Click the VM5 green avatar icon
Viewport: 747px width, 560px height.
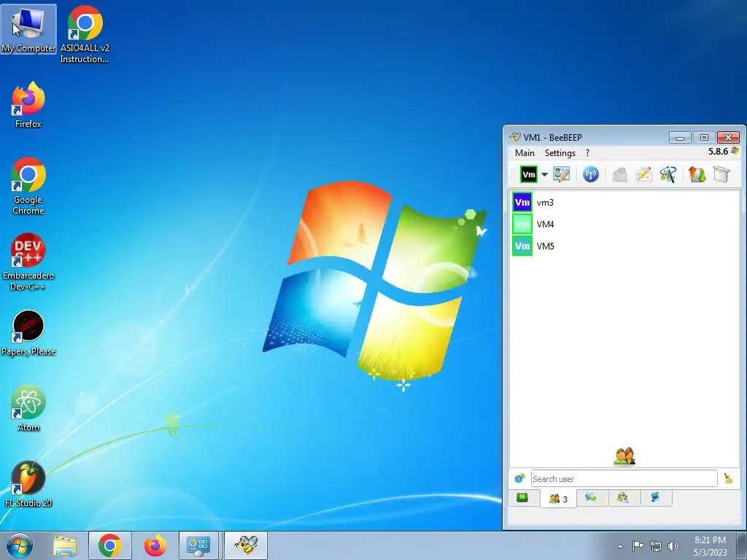pos(522,246)
